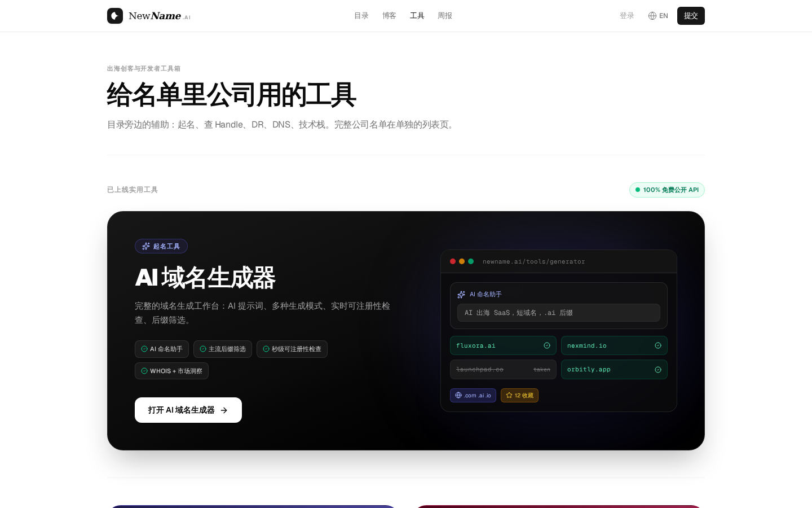This screenshot has height=508, width=812.
Task: Switch language with the EN label
Action: [664, 16]
